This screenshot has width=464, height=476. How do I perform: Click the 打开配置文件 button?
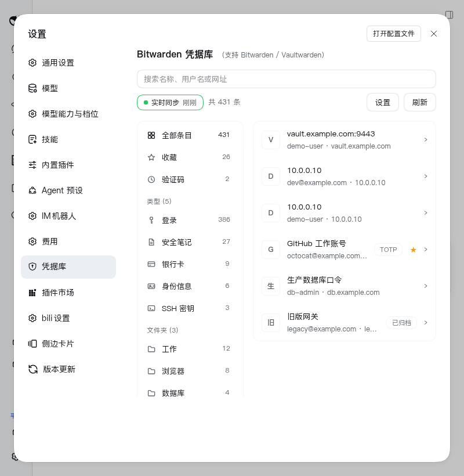(394, 34)
